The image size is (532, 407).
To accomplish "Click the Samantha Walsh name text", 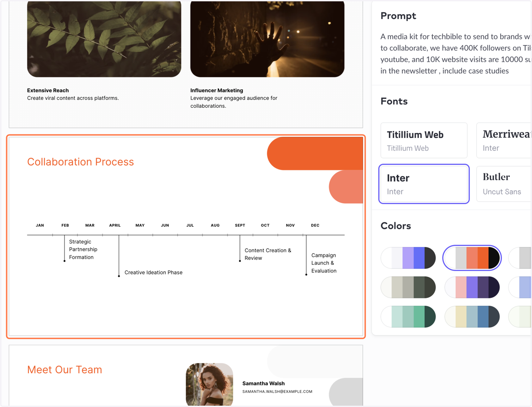I will [263, 384].
